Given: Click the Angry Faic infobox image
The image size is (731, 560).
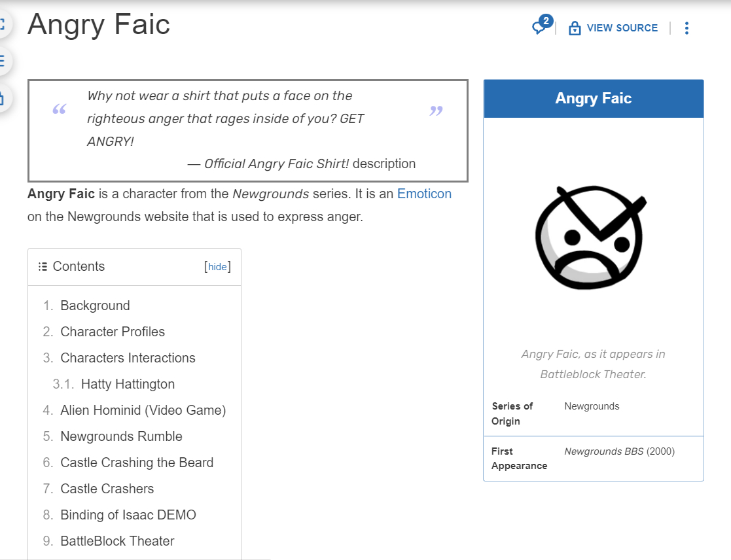Looking at the screenshot, I should [591, 237].
